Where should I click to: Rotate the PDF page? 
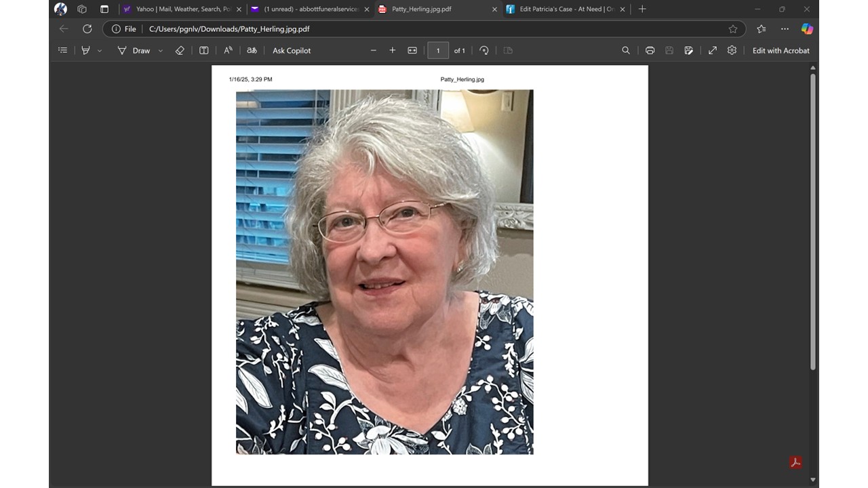click(x=484, y=50)
